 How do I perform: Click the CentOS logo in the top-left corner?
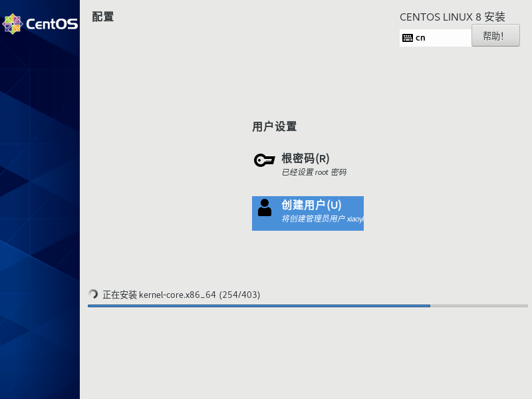pos(12,24)
